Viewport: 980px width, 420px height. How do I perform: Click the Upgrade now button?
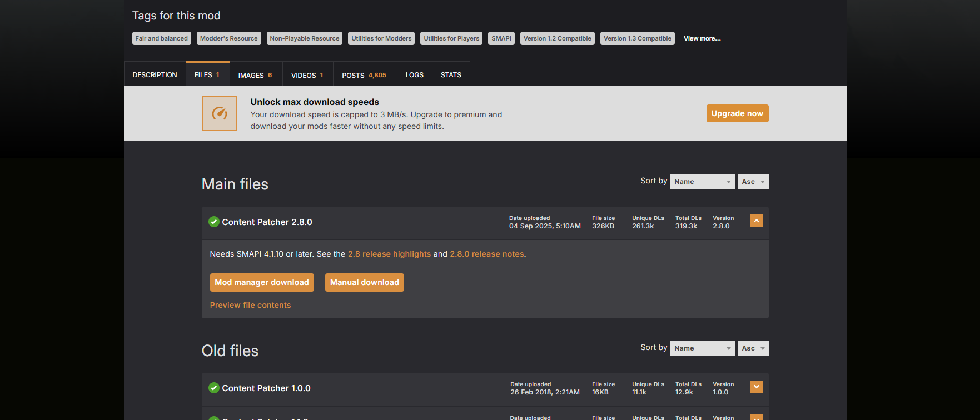pyautogui.click(x=737, y=113)
